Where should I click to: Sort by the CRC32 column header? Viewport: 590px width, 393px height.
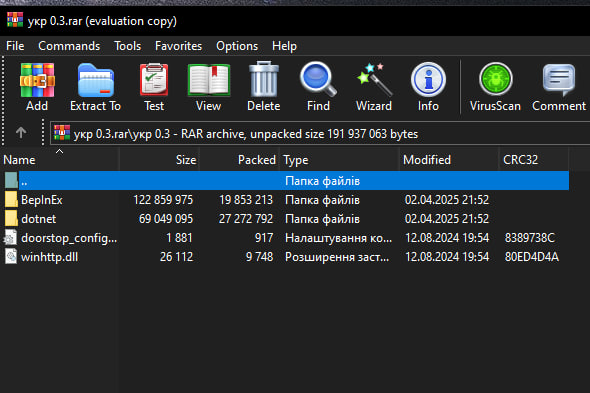(534, 160)
